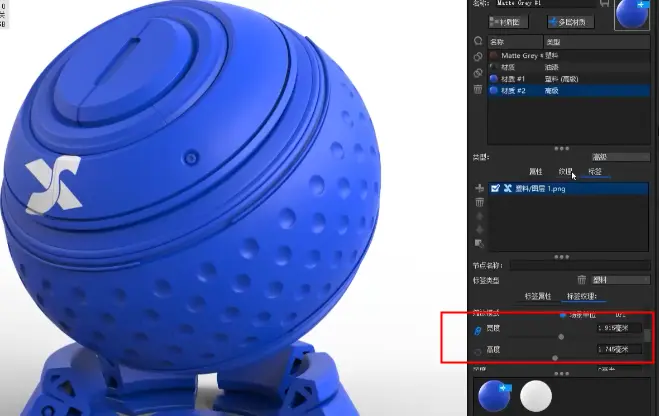
Task: Click the 高度 height slider handle
Action: 555,358
